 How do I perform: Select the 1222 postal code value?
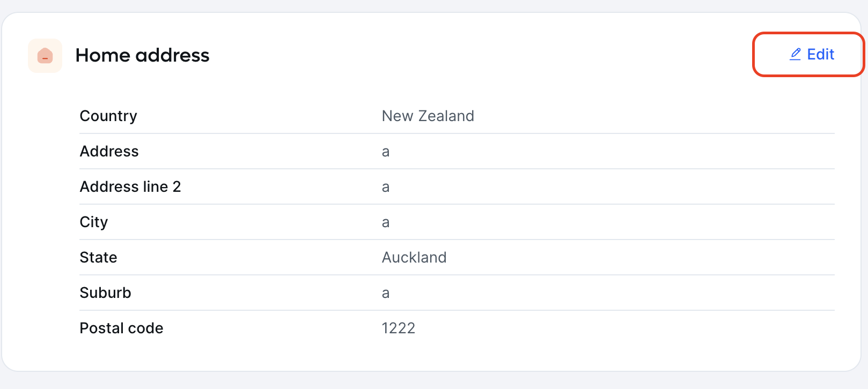tap(399, 328)
